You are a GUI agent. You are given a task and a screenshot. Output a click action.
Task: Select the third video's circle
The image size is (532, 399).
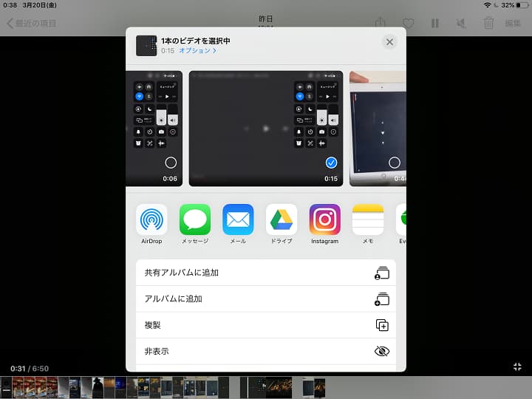pos(395,163)
